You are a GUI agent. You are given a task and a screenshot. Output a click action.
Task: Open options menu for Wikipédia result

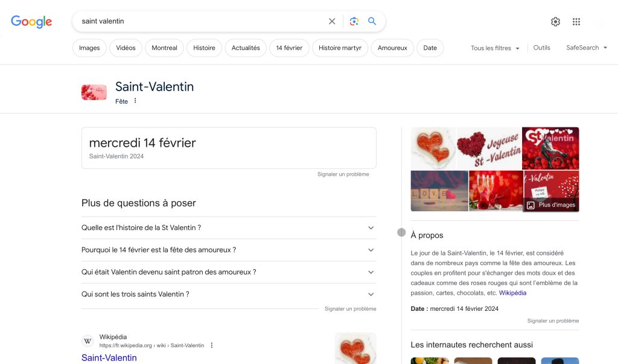coord(212,345)
